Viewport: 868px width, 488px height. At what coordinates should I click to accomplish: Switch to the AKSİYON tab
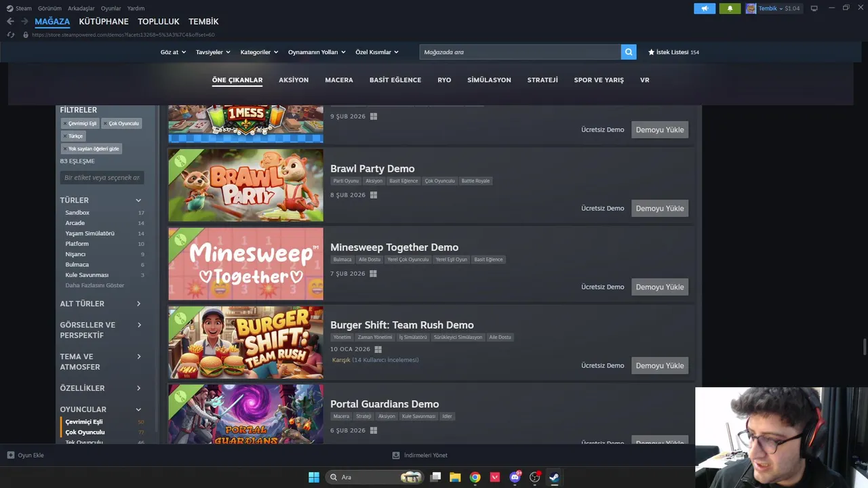(x=294, y=80)
